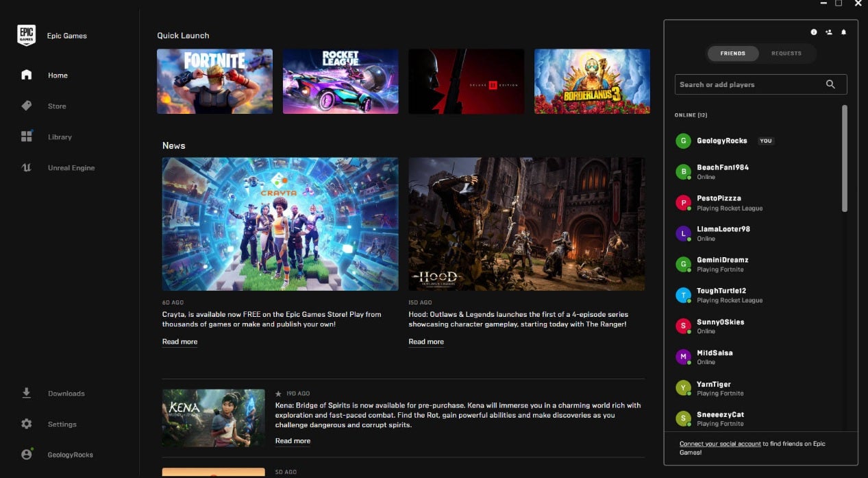Viewport: 868px width, 478px height.
Task: Launch Borderlands 3 from Quick Launch
Action: click(592, 81)
